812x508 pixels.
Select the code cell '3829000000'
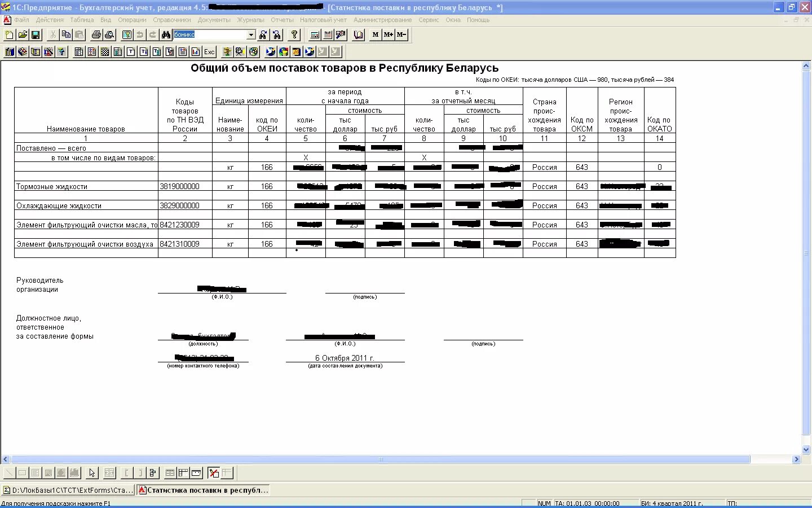click(185, 205)
